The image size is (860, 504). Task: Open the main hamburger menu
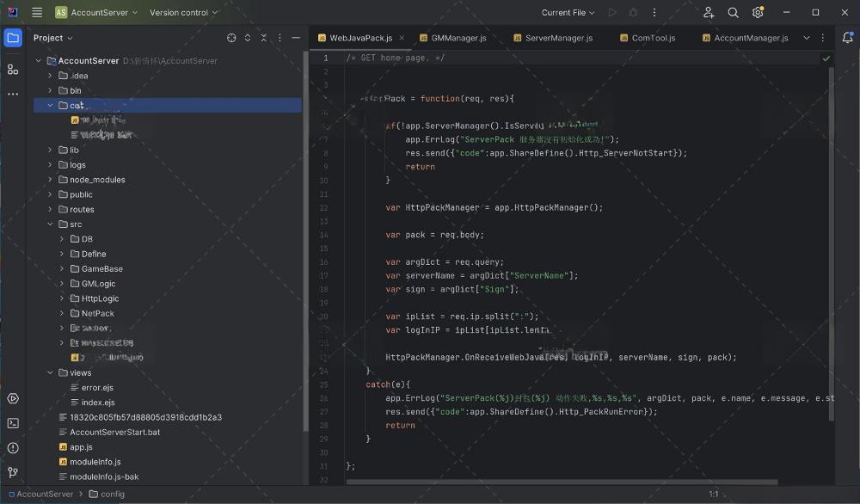point(37,13)
